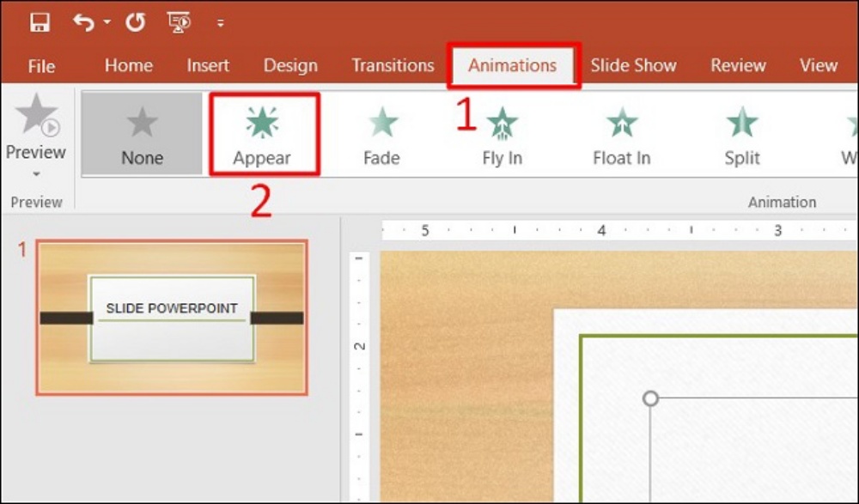859x504 pixels.
Task: Click the vertical ruler beside the slide
Action: tap(359, 377)
